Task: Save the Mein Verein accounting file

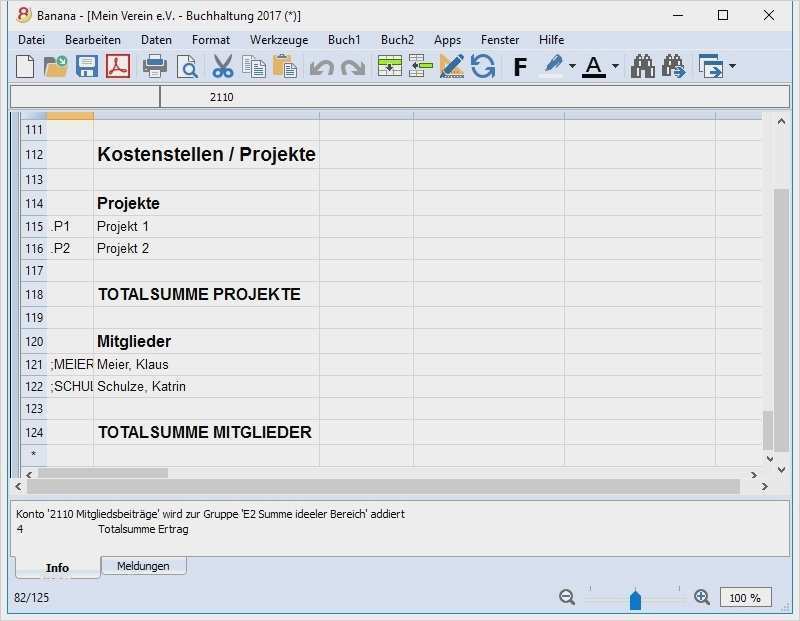Action: 88,66
